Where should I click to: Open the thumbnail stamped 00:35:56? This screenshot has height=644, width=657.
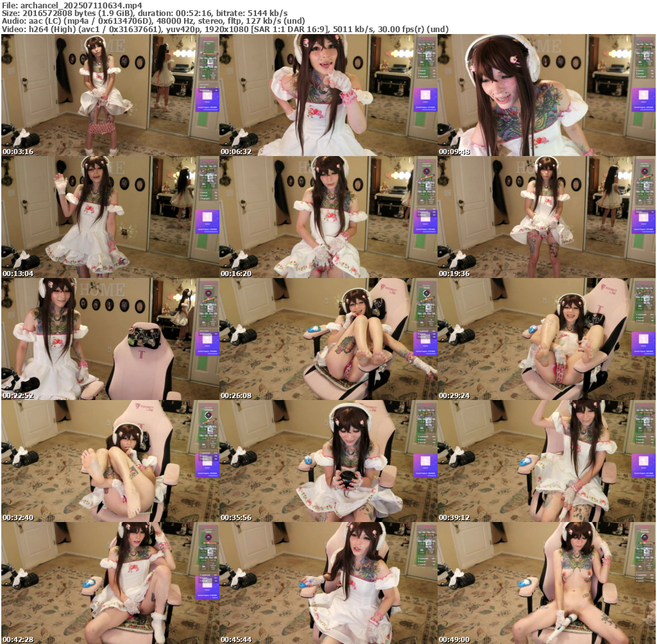click(328, 461)
